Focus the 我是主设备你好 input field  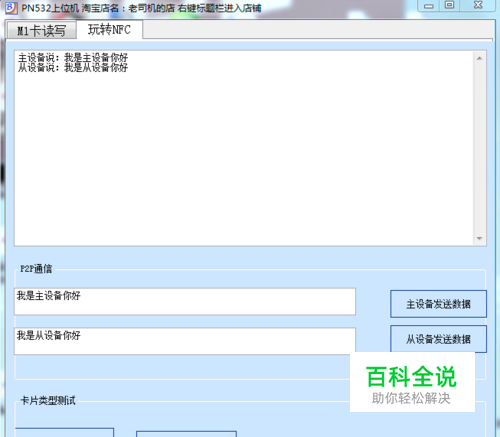pyautogui.click(x=185, y=301)
